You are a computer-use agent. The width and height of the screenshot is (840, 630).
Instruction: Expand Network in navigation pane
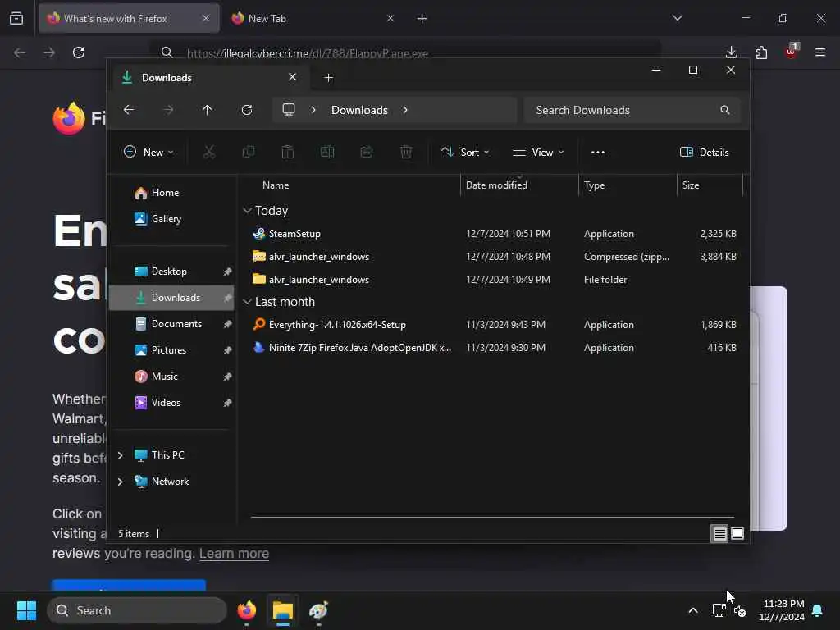click(121, 482)
